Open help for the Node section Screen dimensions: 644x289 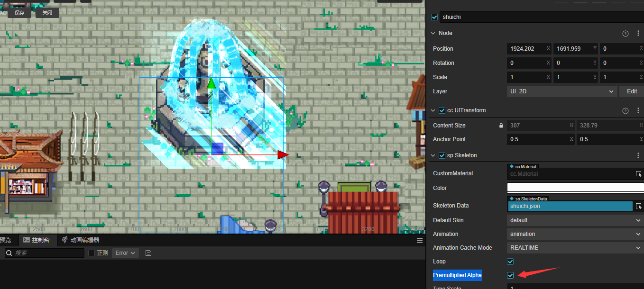tap(625, 33)
